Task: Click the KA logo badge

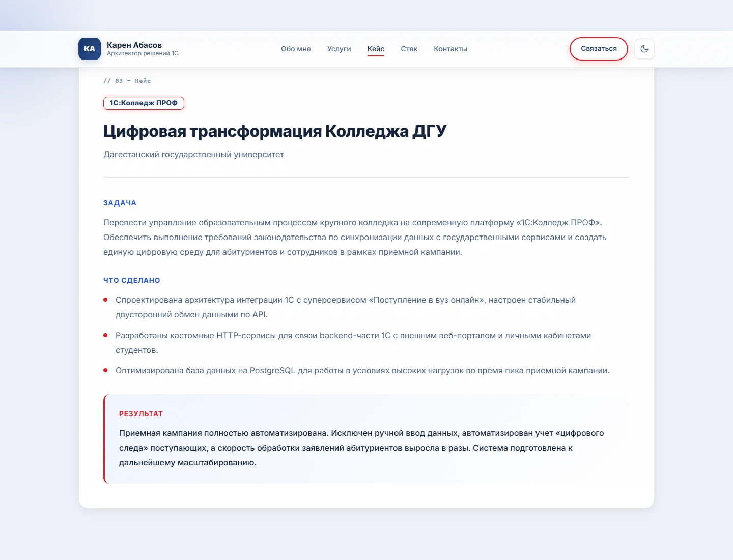Action: pyautogui.click(x=90, y=49)
